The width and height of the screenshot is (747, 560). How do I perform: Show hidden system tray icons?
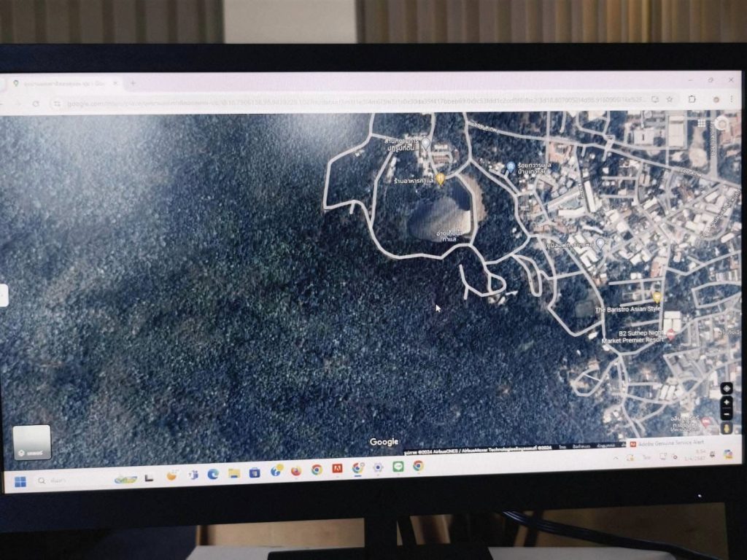click(616, 457)
